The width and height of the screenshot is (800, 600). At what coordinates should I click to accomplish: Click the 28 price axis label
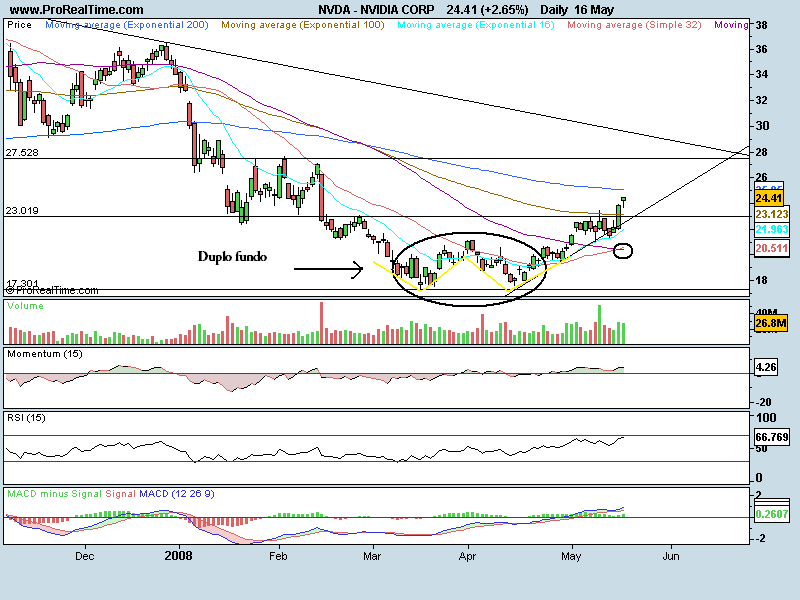[x=762, y=152]
